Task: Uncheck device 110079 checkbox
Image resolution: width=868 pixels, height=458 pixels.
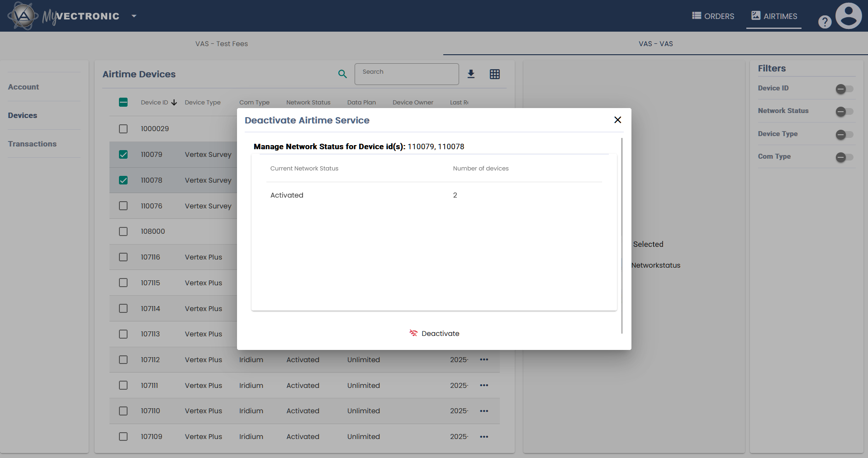Action: pos(123,155)
